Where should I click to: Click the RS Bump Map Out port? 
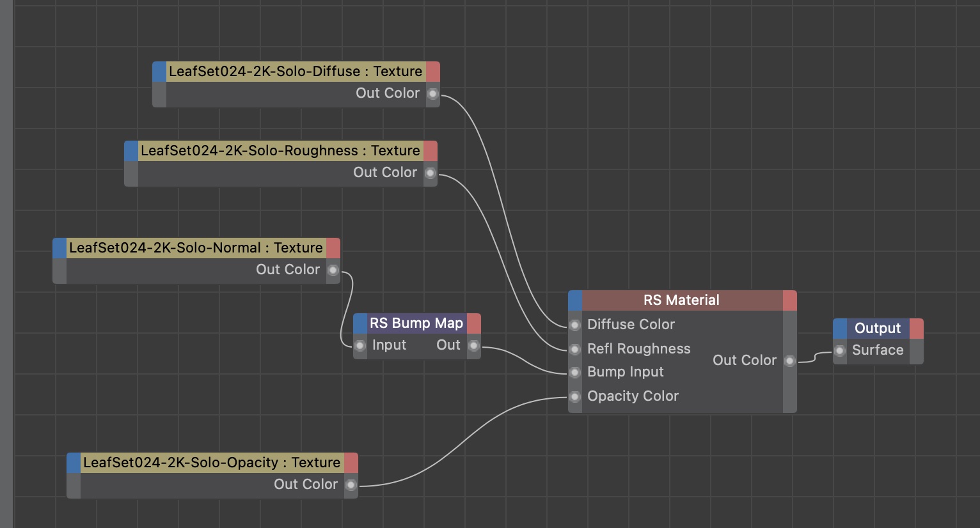pos(473,346)
